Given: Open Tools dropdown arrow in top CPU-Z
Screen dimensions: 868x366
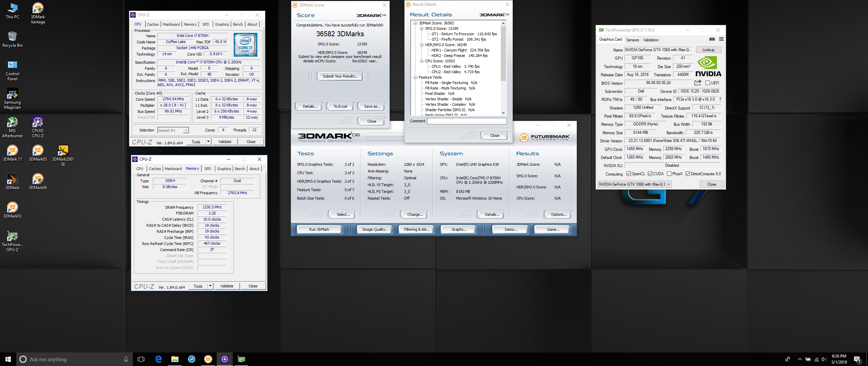Looking at the screenshot, I should [208, 142].
